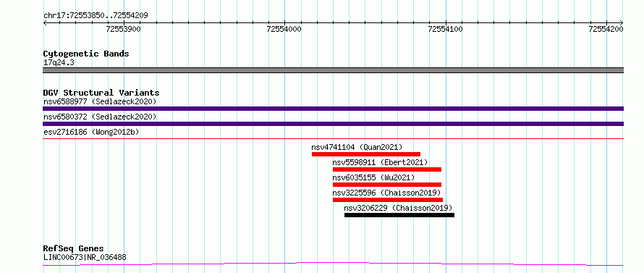The height and width of the screenshot is (273, 644).
Task: Select the magenta LINC00673 gene line
Action: point(333,264)
